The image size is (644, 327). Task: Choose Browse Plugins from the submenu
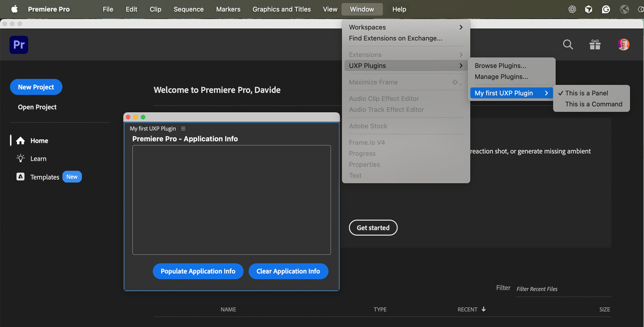(x=500, y=65)
